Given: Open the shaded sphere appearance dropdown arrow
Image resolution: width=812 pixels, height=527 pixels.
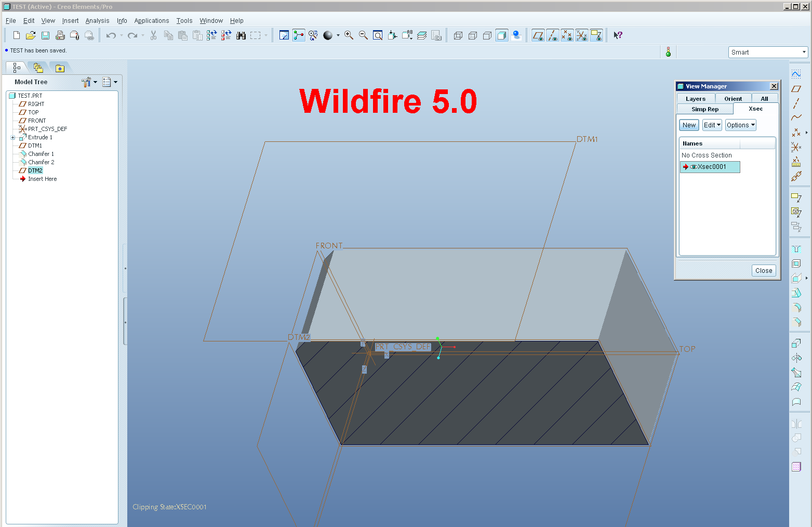Looking at the screenshot, I should point(338,35).
